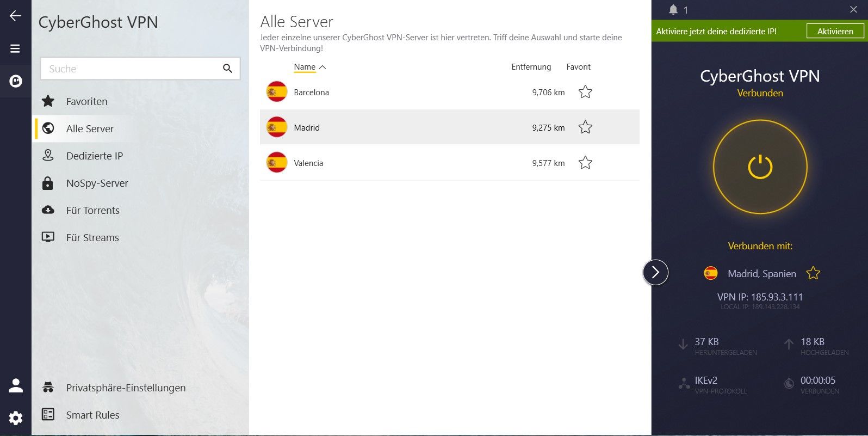The width and height of the screenshot is (868, 436).
Task: Close the CyberGhost window
Action: point(853,9)
